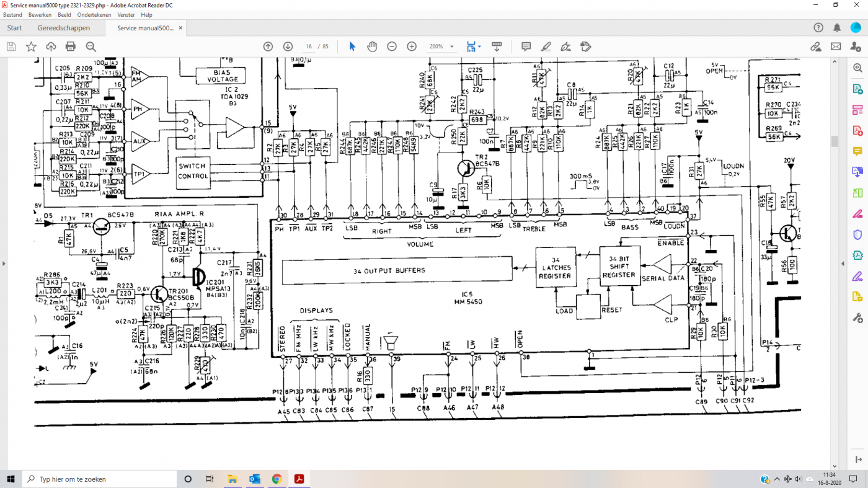This screenshot has height=488, width=868.
Task: Open the Protect shield tool
Action: point(857,234)
